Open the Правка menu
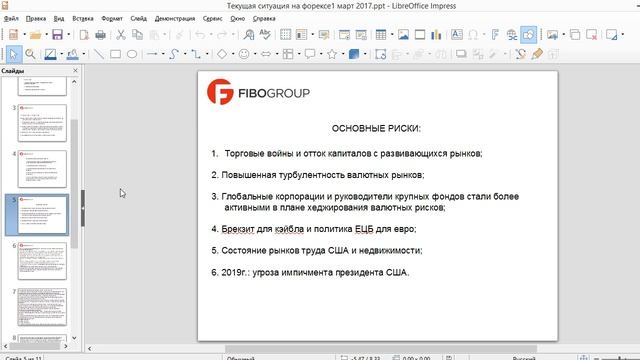This screenshot has height=360, width=640. coord(36,18)
